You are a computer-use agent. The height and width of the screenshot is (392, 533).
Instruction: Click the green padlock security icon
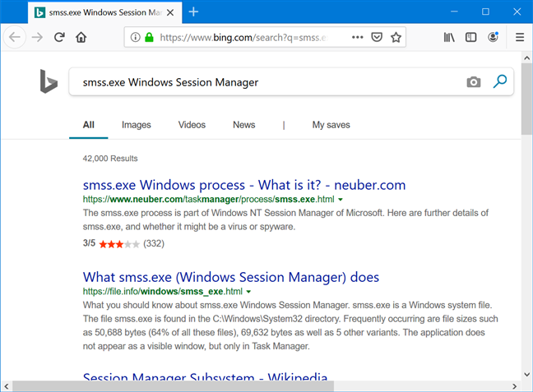pyautogui.click(x=149, y=37)
